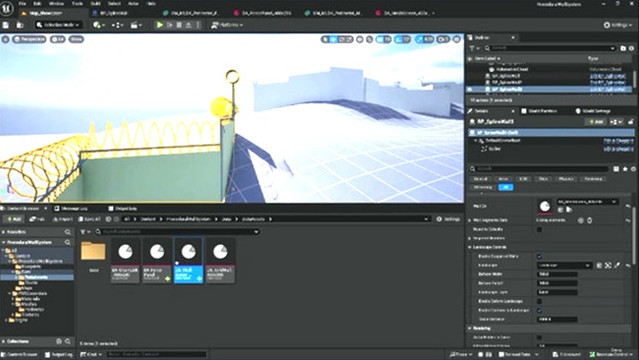Start Play in Editor with green play button

tap(160, 25)
